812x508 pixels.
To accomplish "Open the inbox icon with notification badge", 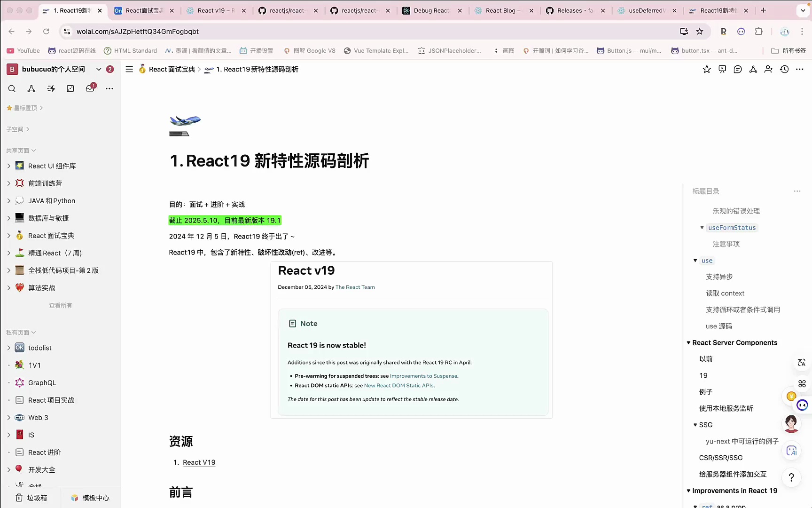I will 90,88.
